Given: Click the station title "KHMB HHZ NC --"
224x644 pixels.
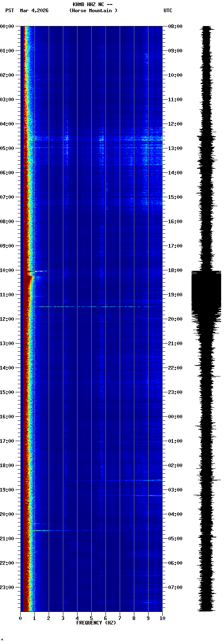Looking at the screenshot, I should pyautogui.click(x=93, y=4).
